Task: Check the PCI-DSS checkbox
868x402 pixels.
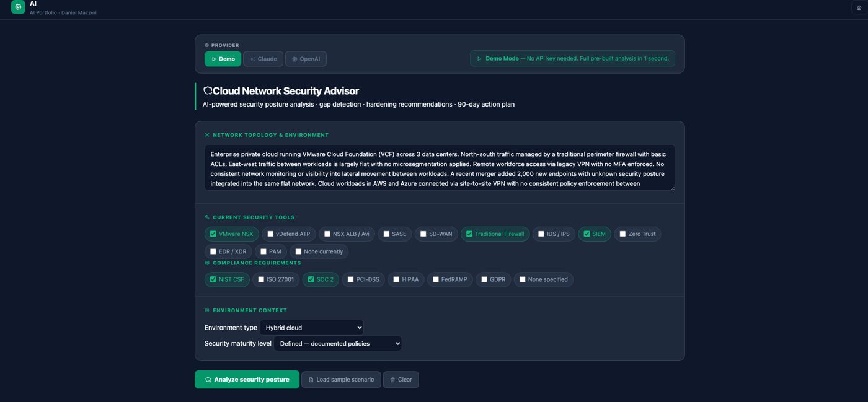Action: [350, 279]
